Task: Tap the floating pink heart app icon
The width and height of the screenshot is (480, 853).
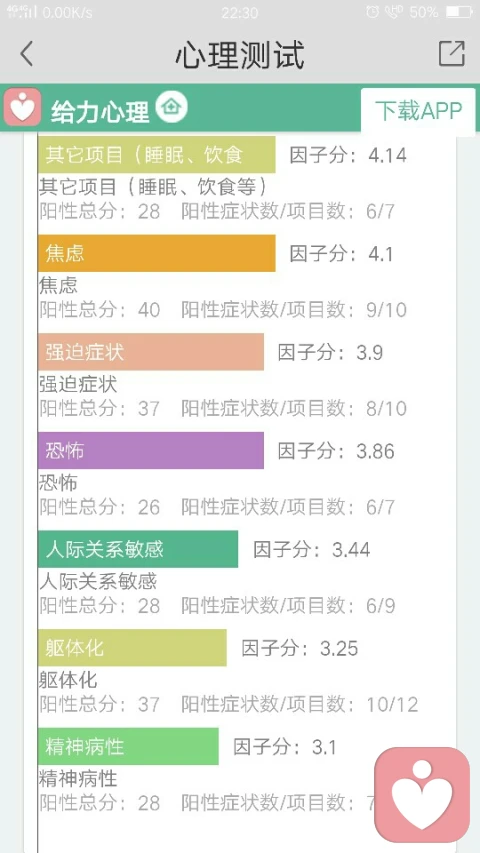Action: pyautogui.click(x=422, y=794)
